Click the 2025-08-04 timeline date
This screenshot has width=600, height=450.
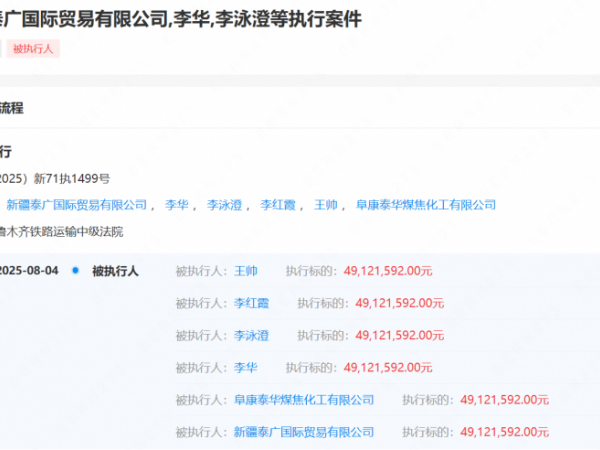[x=31, y=271]
